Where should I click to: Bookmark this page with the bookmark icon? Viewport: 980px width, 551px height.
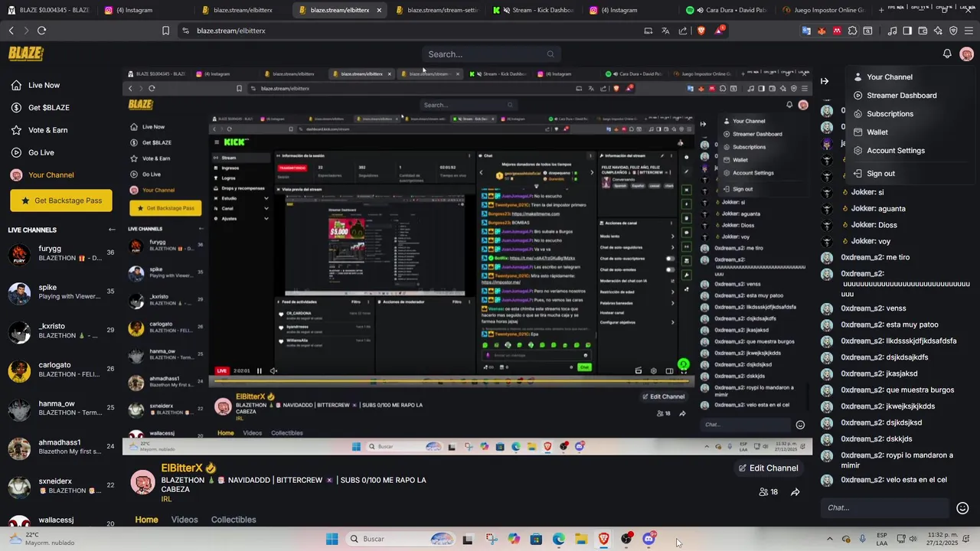pos(165,31)
